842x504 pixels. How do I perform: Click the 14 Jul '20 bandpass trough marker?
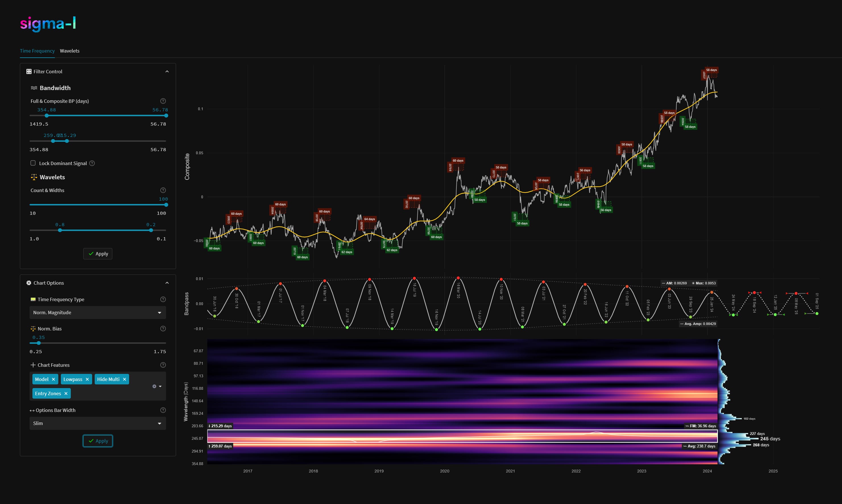pyautogui.click(x=480, y=330)
